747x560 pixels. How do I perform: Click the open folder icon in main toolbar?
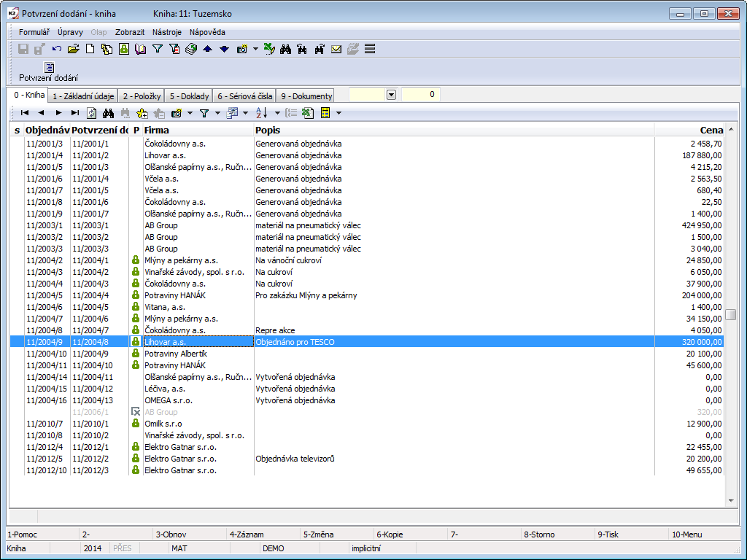tap(74, 50)
